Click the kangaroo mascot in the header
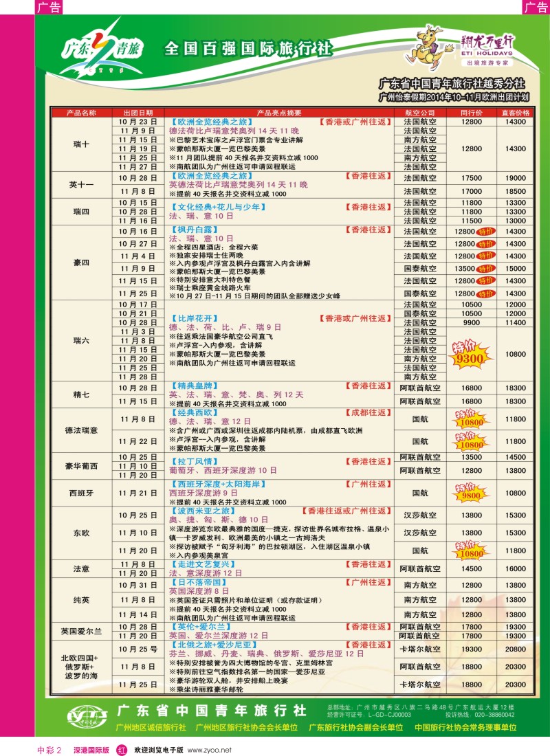This screenshot has width=550, height=756. coord(430,47)
